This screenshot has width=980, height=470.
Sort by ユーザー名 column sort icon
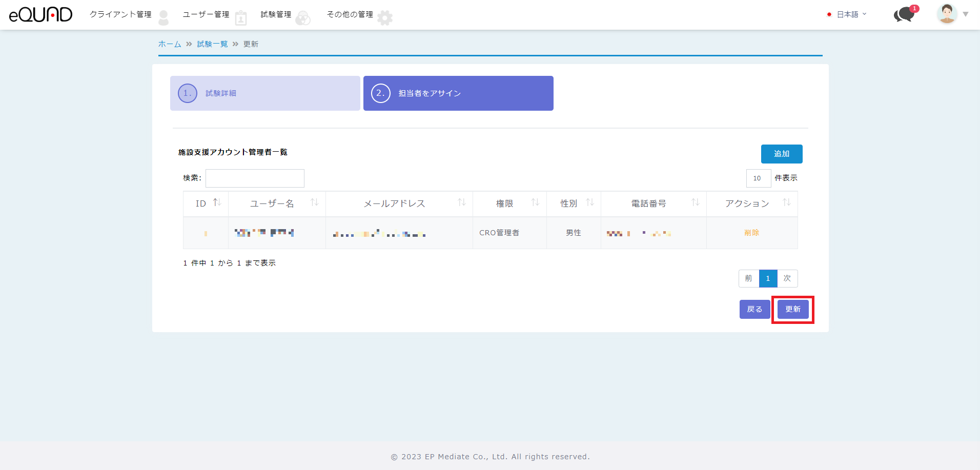click(x=314, y=203)
